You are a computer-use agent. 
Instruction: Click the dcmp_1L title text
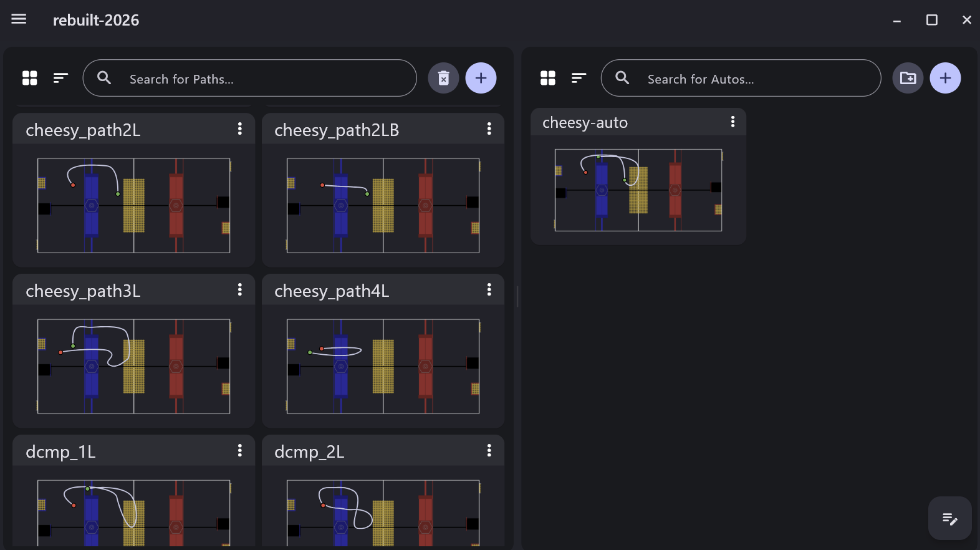(x=60, y=452)
